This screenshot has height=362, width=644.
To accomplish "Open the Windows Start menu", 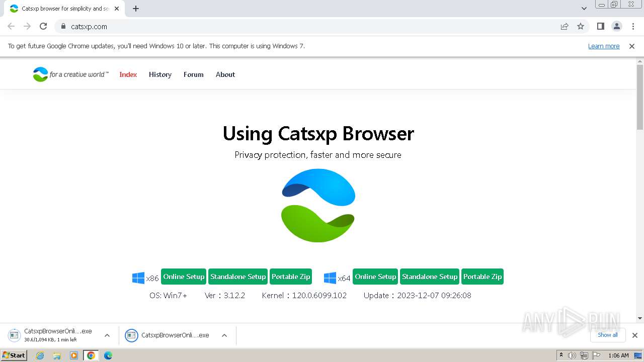I will (14, 355).
